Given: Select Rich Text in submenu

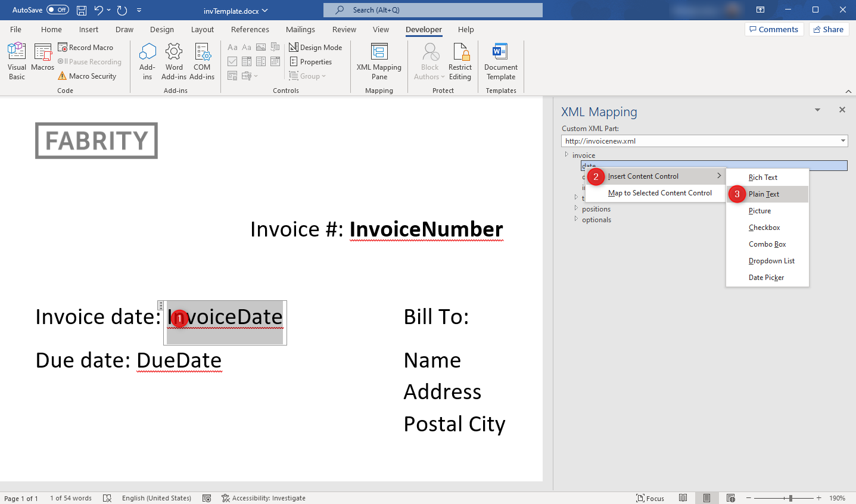Looking at the screenshot, I should click(x=767, y=178).
